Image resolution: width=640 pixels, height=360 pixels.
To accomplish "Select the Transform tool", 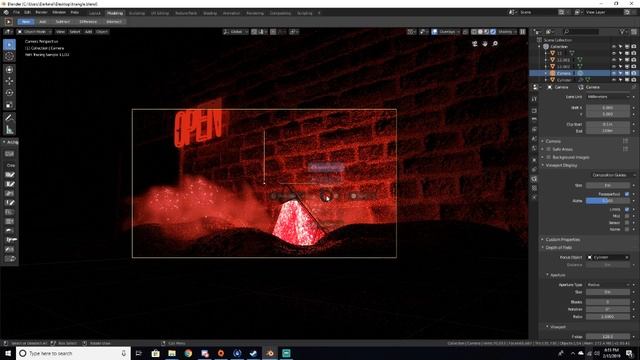I will point(9,69).
